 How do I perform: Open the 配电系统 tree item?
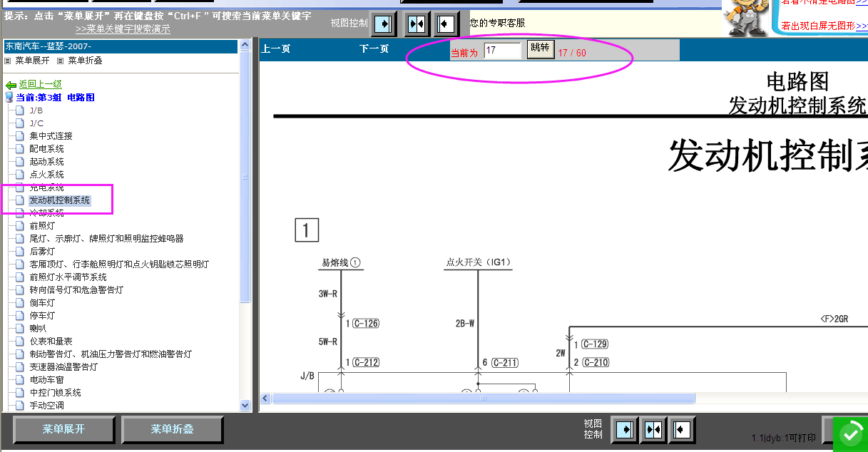point(46,149)
